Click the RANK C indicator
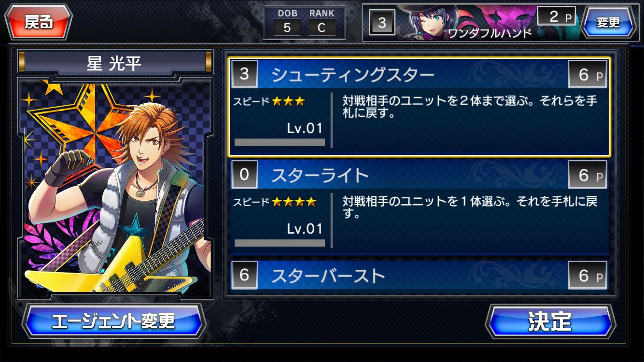This screenshot has height=362, width=644. point(322,23)
